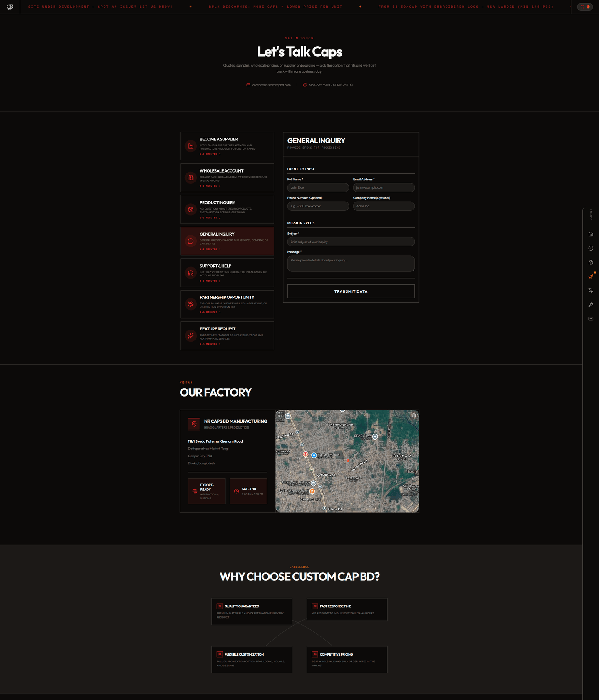599x700 pixels.
Task: Select the Partnership Opportunity option
Action: pos(227,304)
